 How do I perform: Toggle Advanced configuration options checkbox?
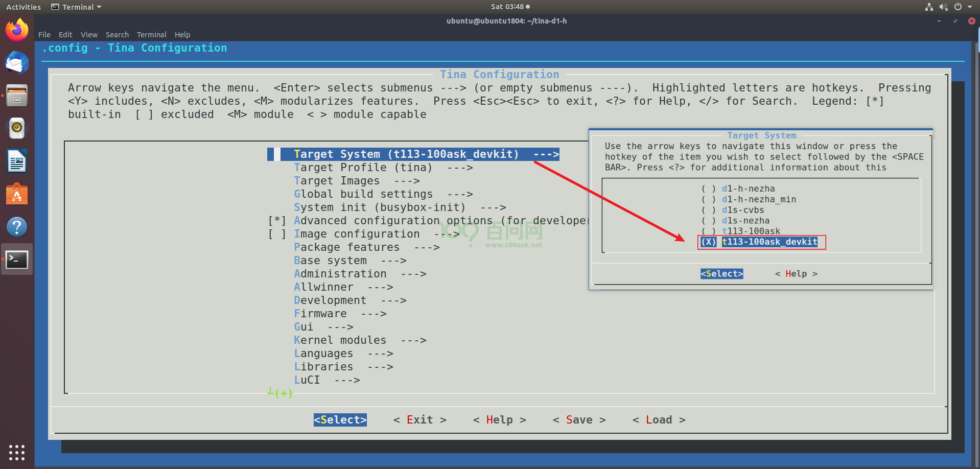pos(277,221)
